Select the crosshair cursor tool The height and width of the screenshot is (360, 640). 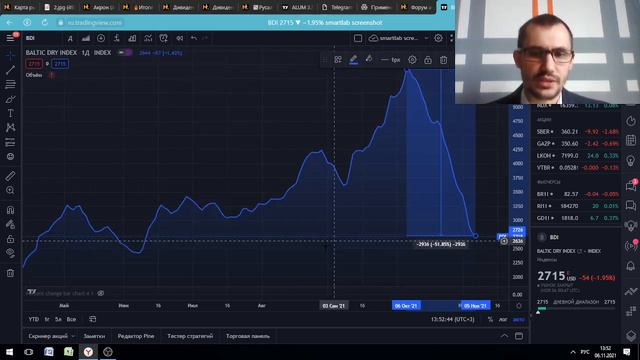click(10, 55)
